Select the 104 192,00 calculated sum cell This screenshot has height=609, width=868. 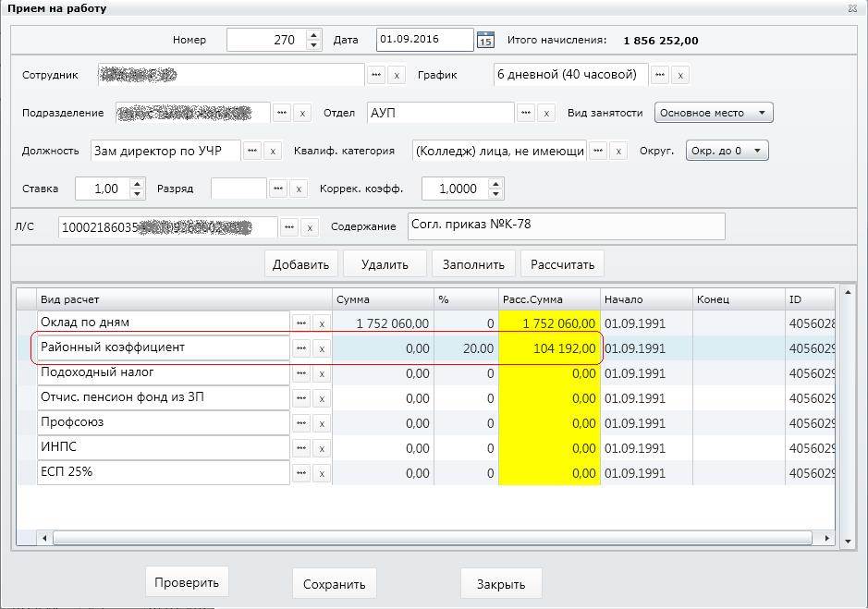tap(549, 348)
